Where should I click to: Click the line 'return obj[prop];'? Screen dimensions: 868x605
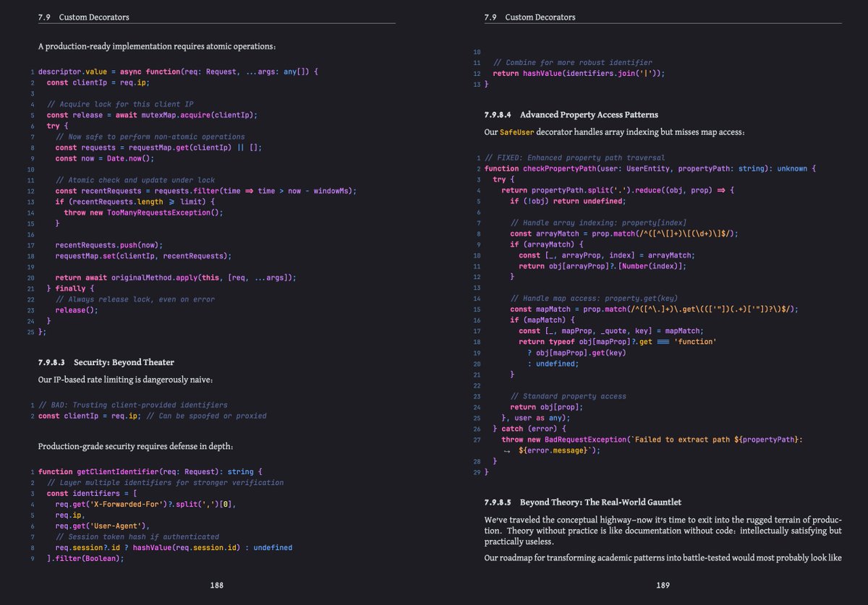[x=546, y=407]
